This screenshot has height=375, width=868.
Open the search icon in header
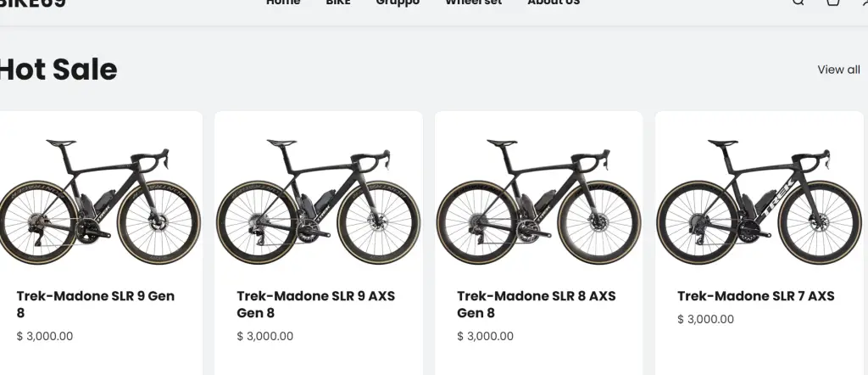pos(798,3)
